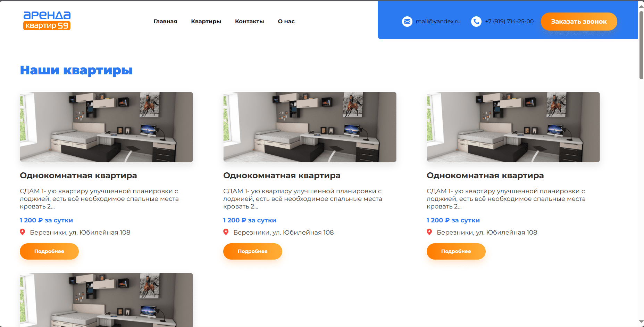Image resolution: width=644 pixels, height=327 pixels.
Task: Go to the Контакты page
Action: coord(249,22)
